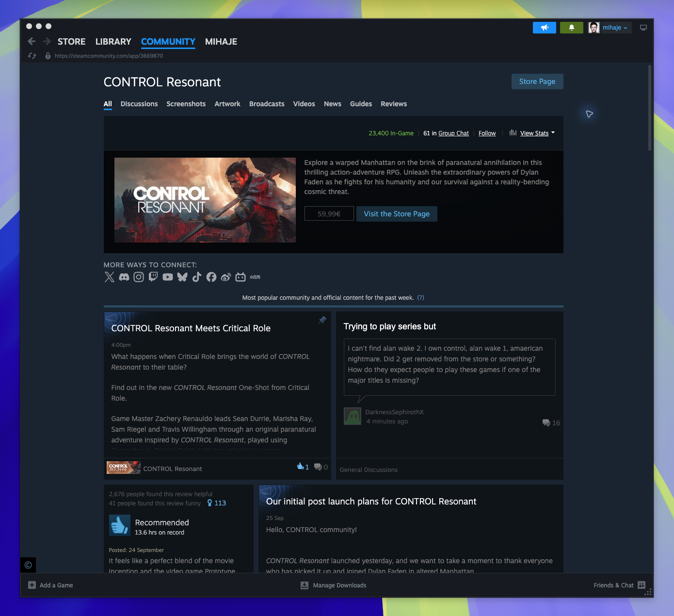Select the Screenshots tab
Viewport: 674px width, 616px height.
[x=186, y=104]
